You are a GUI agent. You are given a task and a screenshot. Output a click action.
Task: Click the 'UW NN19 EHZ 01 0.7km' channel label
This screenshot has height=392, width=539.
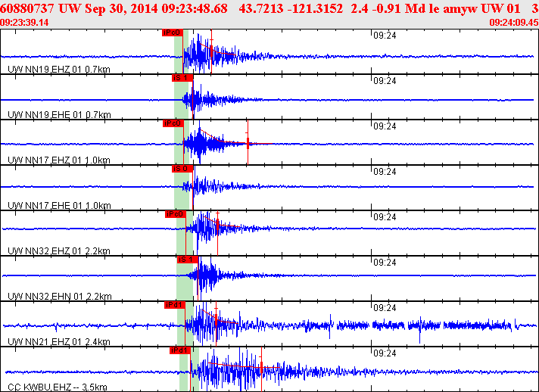59,70
